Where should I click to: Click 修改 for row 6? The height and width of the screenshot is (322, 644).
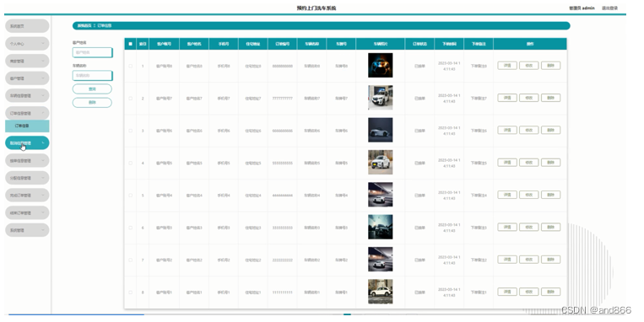pos(529,227)
